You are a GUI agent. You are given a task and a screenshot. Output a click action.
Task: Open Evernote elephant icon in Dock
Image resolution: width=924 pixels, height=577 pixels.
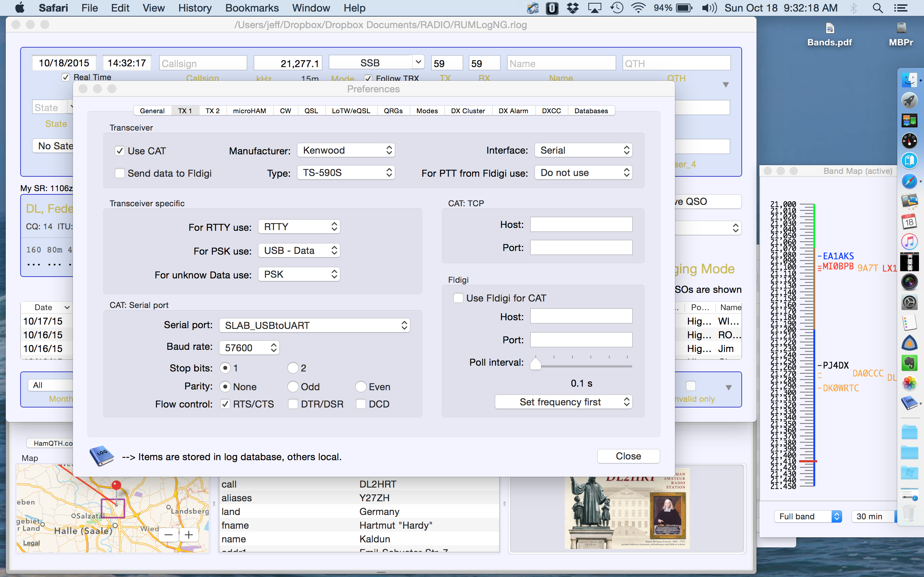pos(909,363)
